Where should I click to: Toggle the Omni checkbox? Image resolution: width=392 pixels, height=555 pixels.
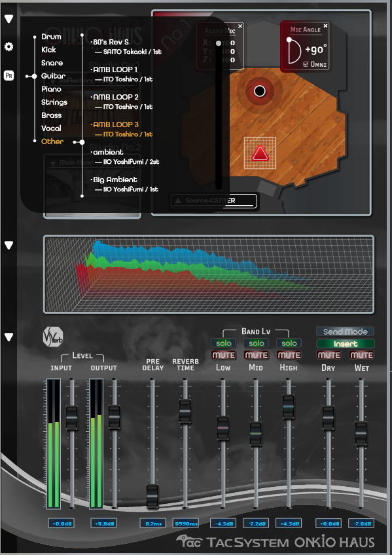pyautogui.click(x=306, y=64)
